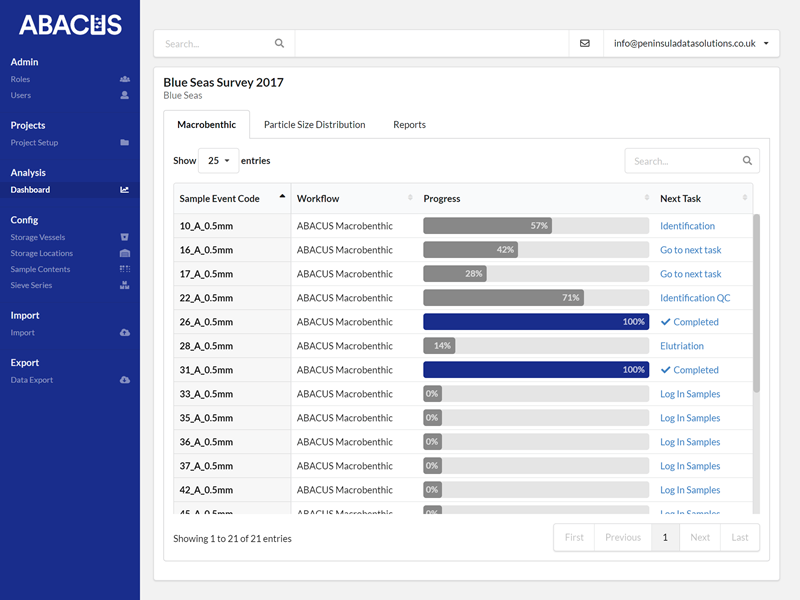The width and height of the screenshot is (800, 600).
Task: Open Elutriation task for sample 28_A_0.5mm
Action: (x=684, y=345)
